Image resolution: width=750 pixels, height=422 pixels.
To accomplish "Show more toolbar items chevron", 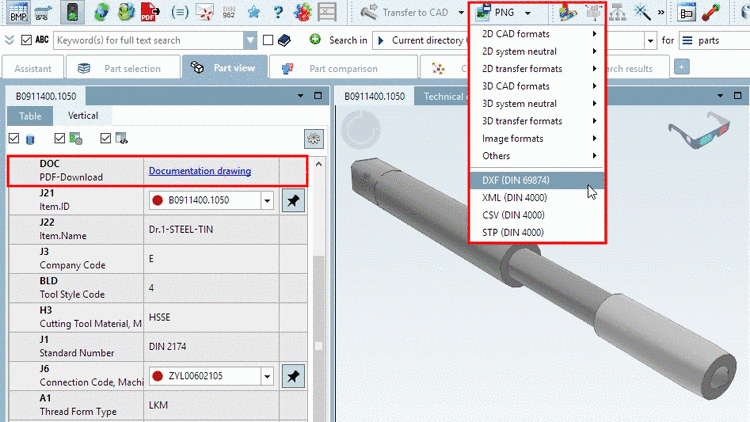I will point(661,12).
